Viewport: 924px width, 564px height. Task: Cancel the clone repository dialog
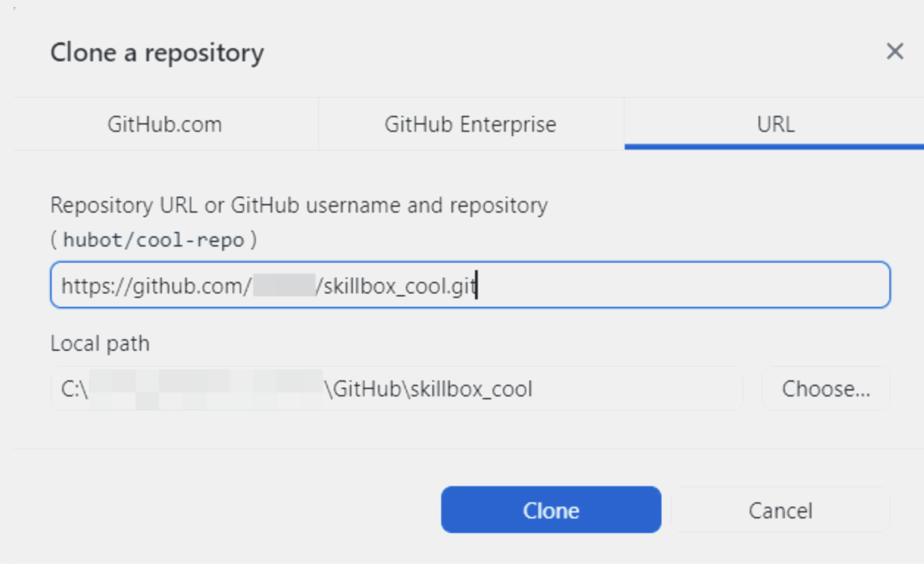pos(780,510)
